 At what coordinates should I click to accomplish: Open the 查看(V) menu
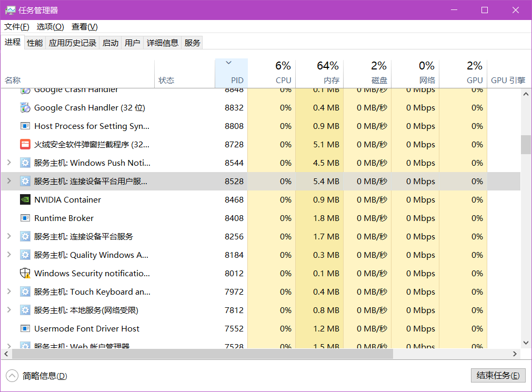(85, 26)
